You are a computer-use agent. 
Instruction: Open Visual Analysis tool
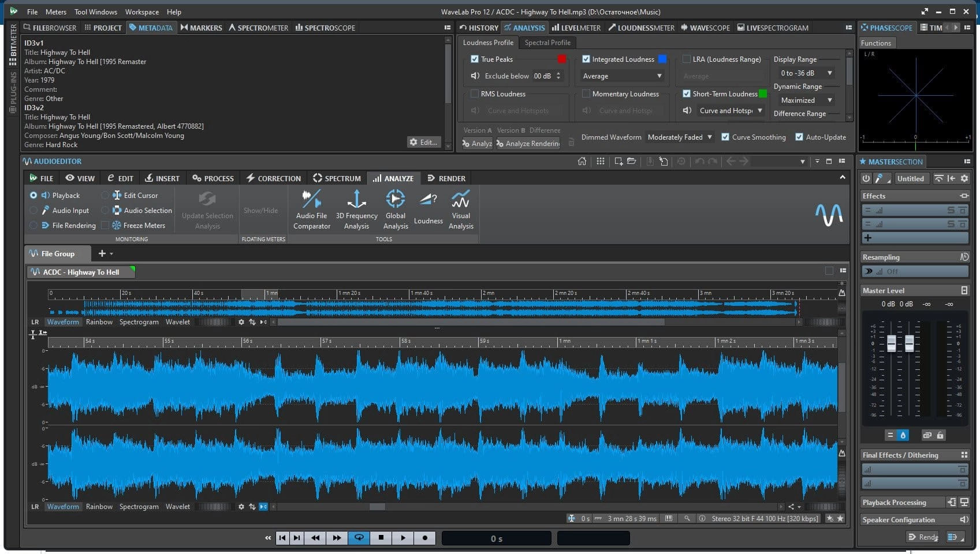tap(461, 209)
